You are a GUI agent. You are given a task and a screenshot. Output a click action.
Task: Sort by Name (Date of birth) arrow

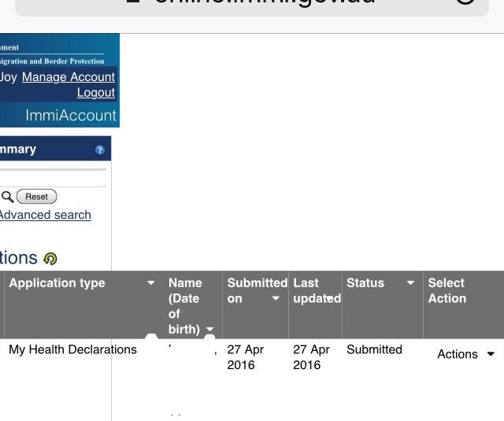[x=209, y=330]
